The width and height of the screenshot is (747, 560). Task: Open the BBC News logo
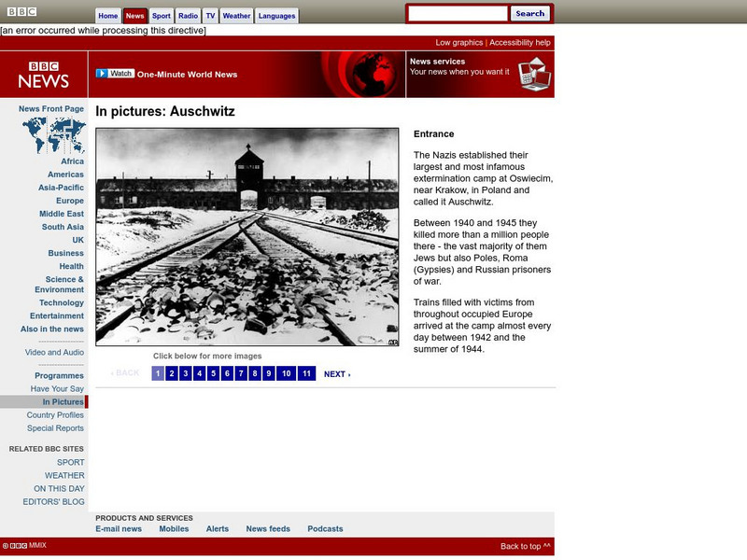pyautogui.click(x=44, y=75)
